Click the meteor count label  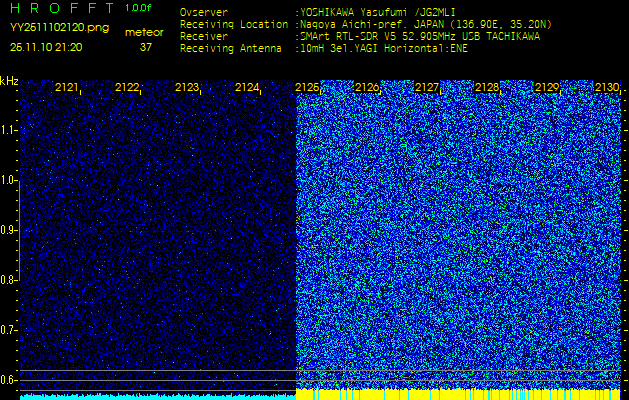(x=144, y=32)
